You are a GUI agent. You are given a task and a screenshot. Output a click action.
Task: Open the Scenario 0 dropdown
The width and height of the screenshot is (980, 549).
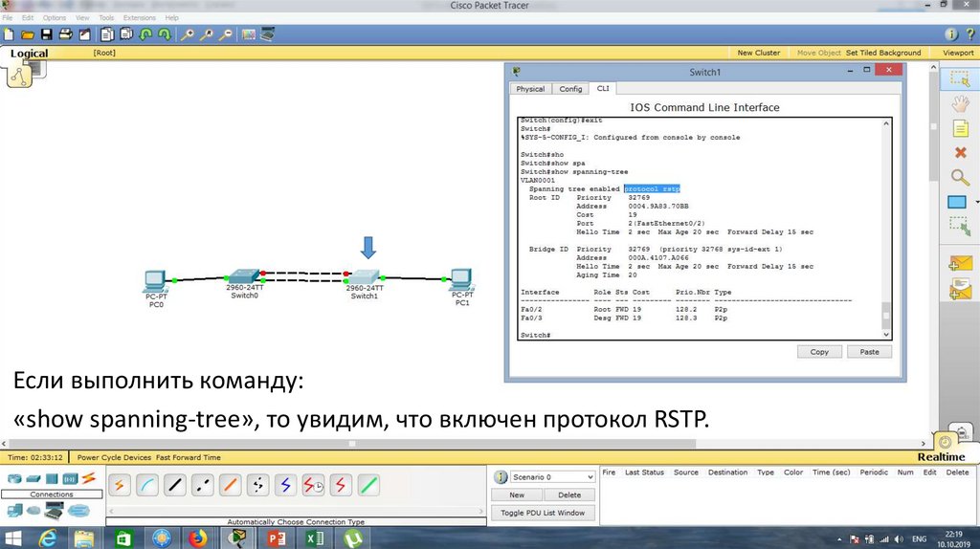tap(552, 476)
